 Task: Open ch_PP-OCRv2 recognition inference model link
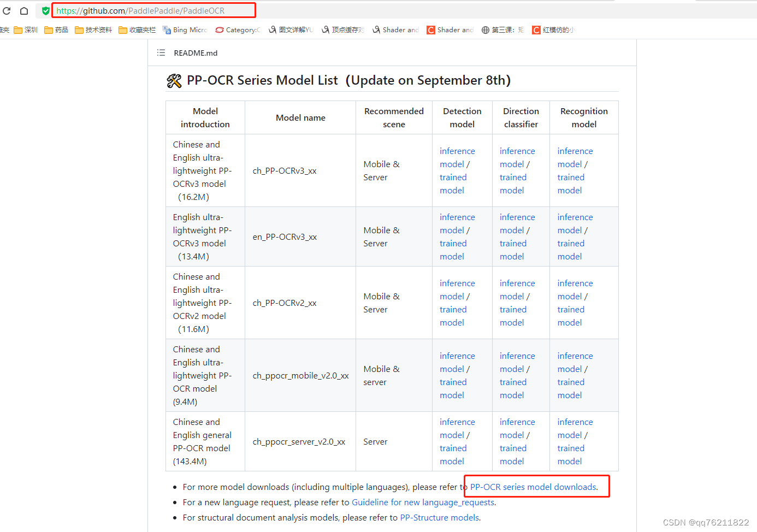[x=575, y=289]
